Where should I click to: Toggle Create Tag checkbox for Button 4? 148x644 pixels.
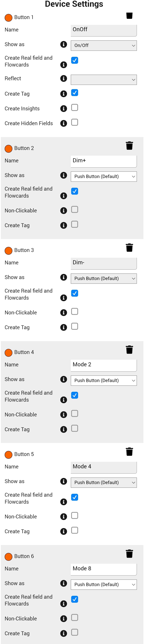pos(75,428)
